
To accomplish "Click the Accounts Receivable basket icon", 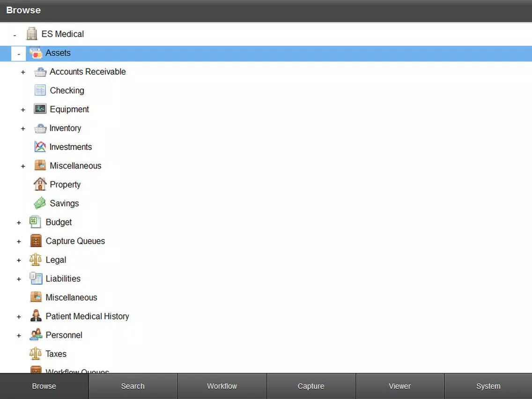I will coord(40,72).
